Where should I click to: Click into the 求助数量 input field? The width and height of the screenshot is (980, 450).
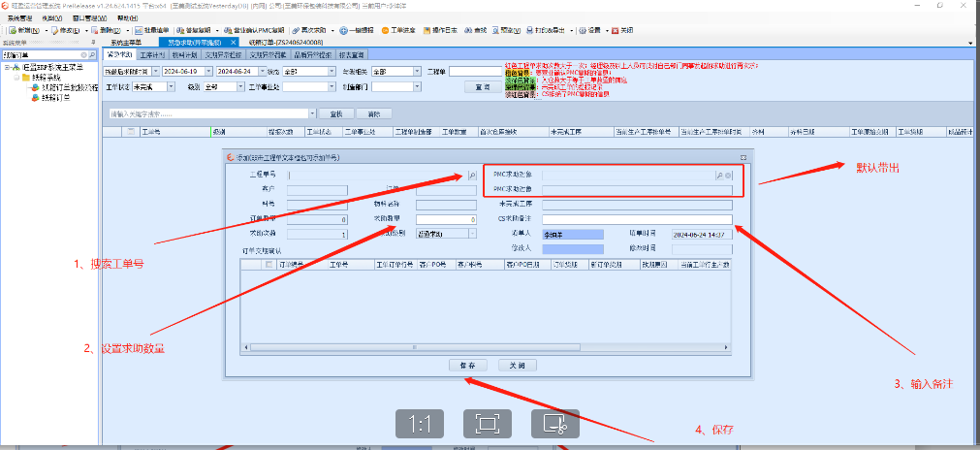(446, 220)
